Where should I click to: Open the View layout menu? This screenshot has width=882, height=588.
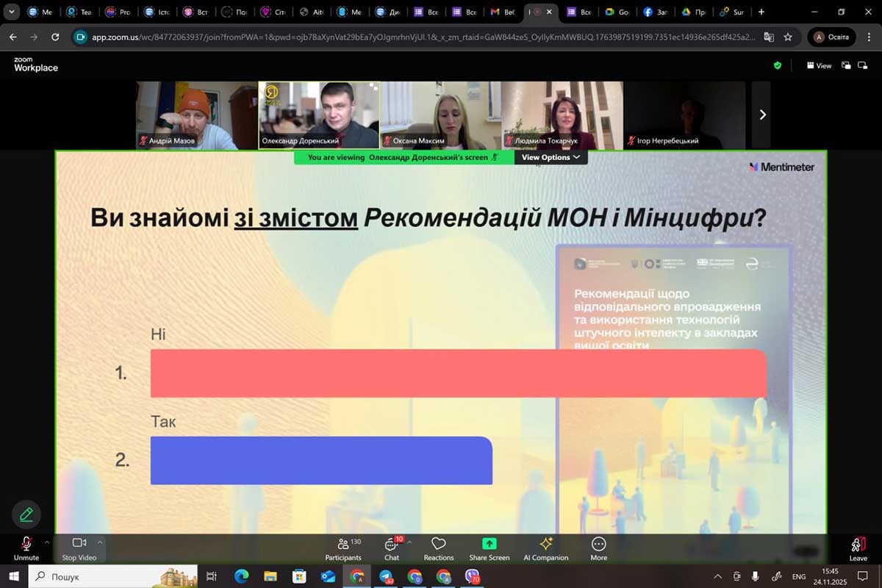(819, 65)
